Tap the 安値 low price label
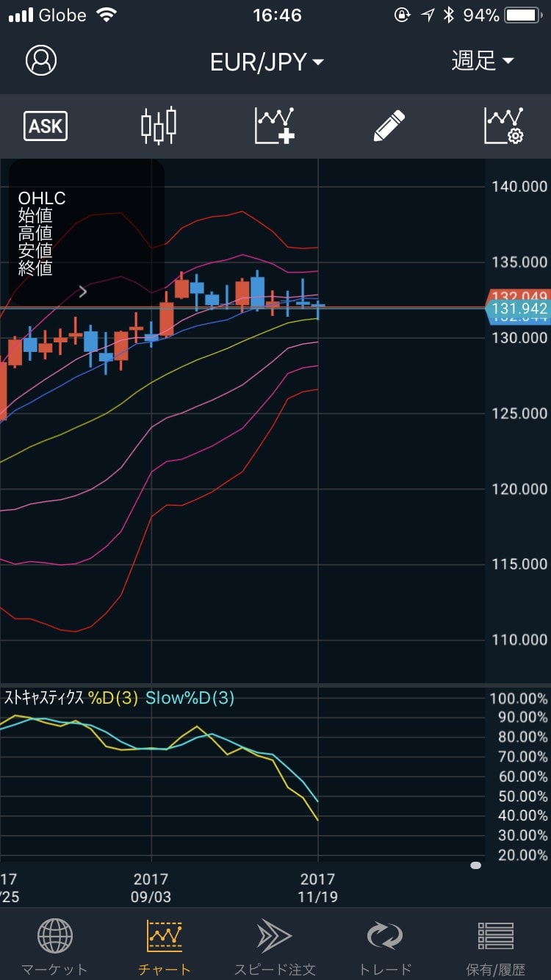Screen dimensions: 551x980 click(x=35, y=251)
